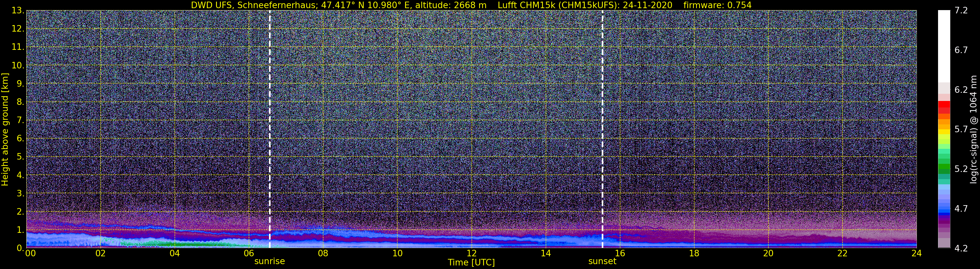Click the 'Time [UTC]' axis label

click(471, 262)
